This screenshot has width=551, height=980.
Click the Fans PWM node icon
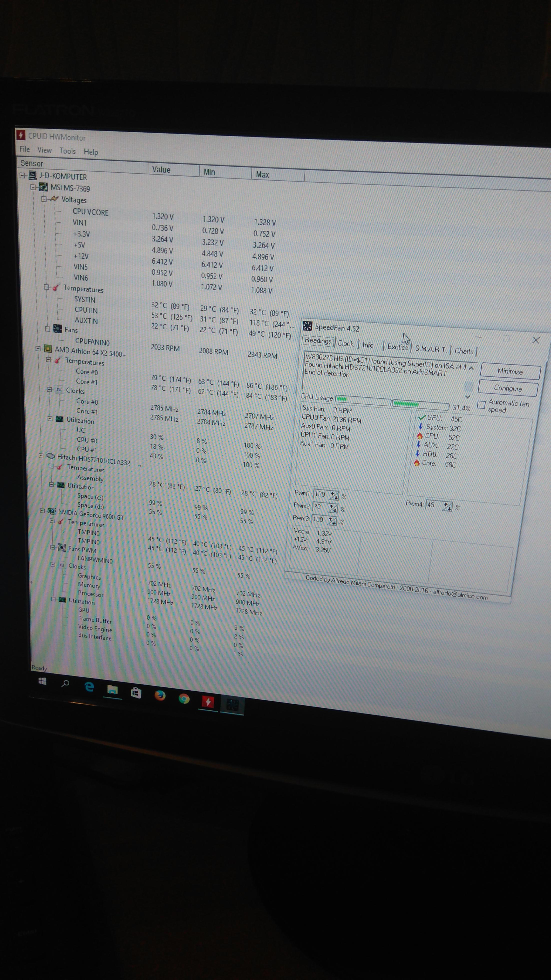[x=62, y=548]
